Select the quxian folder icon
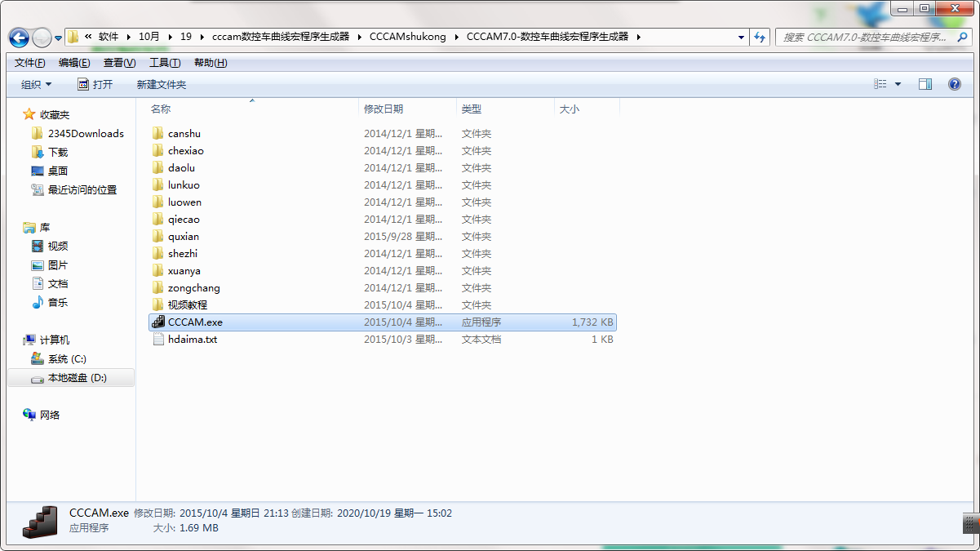This screenshot has height=551, width=980. pos(158,236)
